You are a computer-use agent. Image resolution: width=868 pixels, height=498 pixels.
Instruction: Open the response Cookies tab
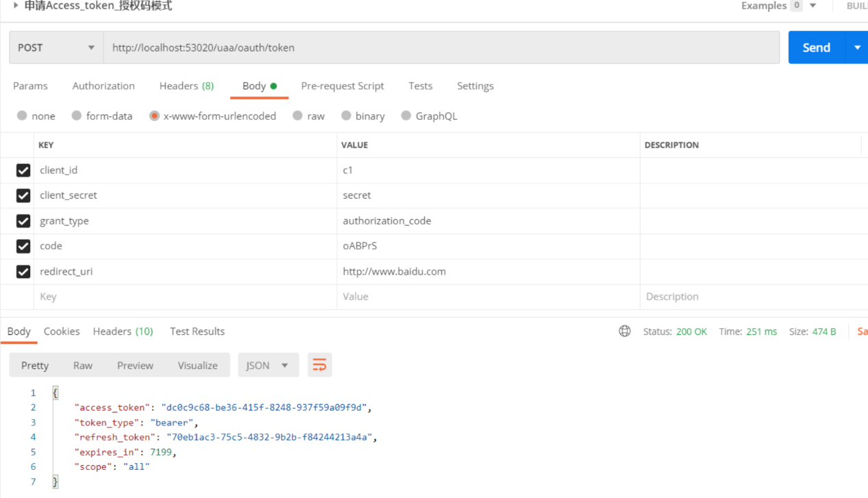click(62, 332)
